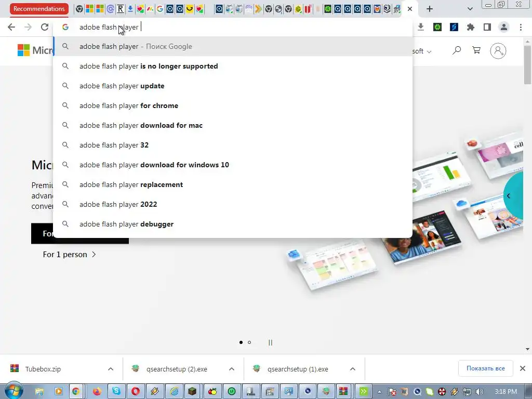532x399 pixels.
Task: Close the active browser tab
Action: click(x=410, y=9)
